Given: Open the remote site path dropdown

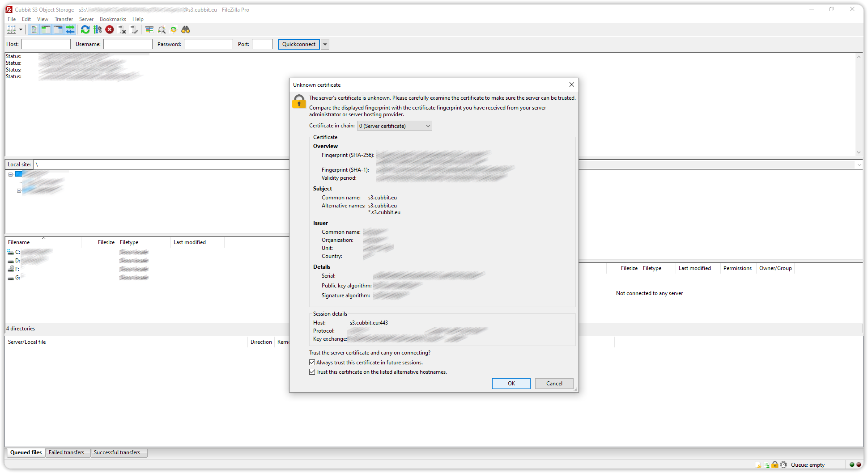Looking at the screenshot, I should pyautogui.click(x=859, y=165).
